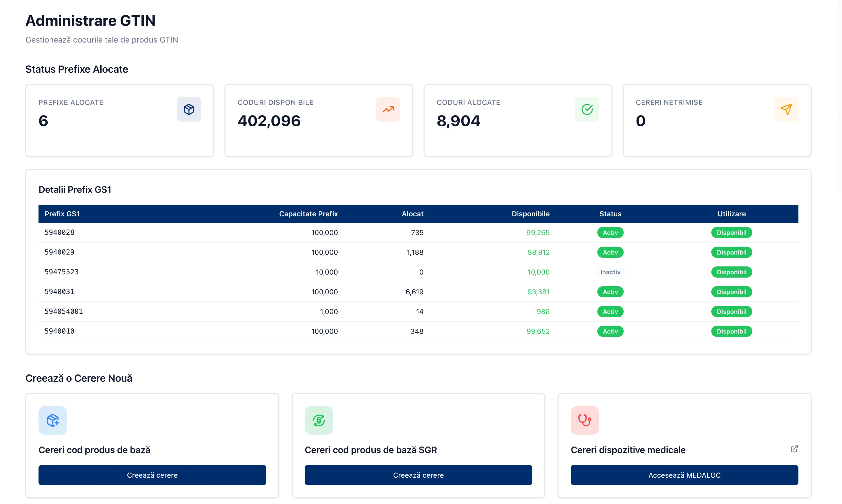Click the blue box-plus icon above Cereri cod produs
Viewport: 842px width, 504px height.
[x=53, y=420]
